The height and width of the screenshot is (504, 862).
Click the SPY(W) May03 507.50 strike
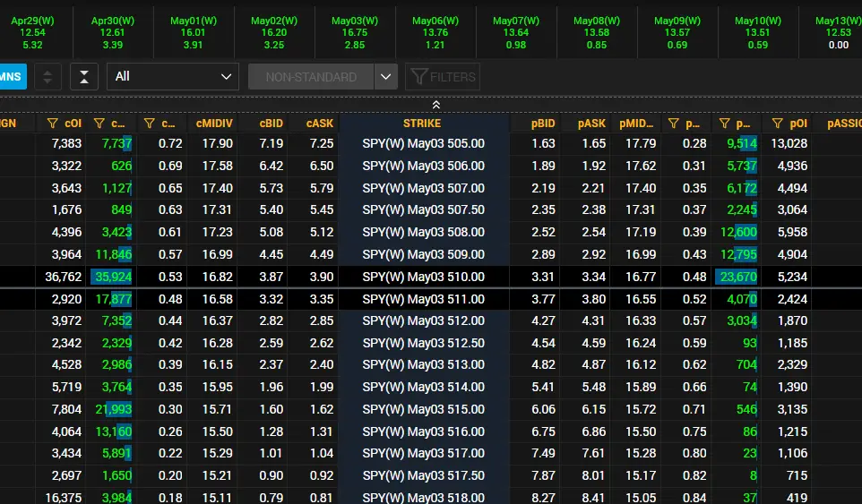click(423, 209)
